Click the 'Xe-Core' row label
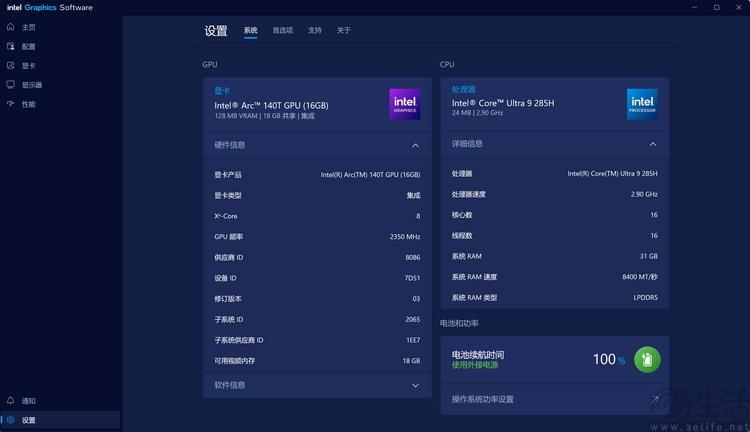This screenshot has height=432, width=750. [225, 216]
